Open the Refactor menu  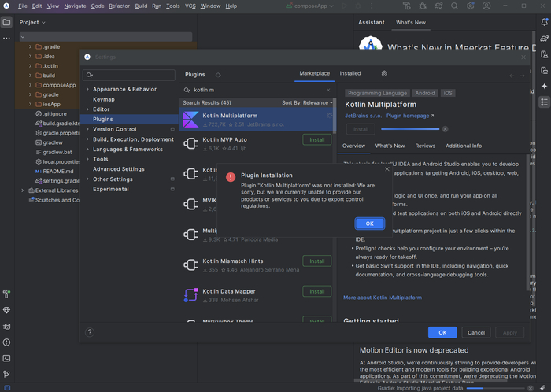click(120, 6)
